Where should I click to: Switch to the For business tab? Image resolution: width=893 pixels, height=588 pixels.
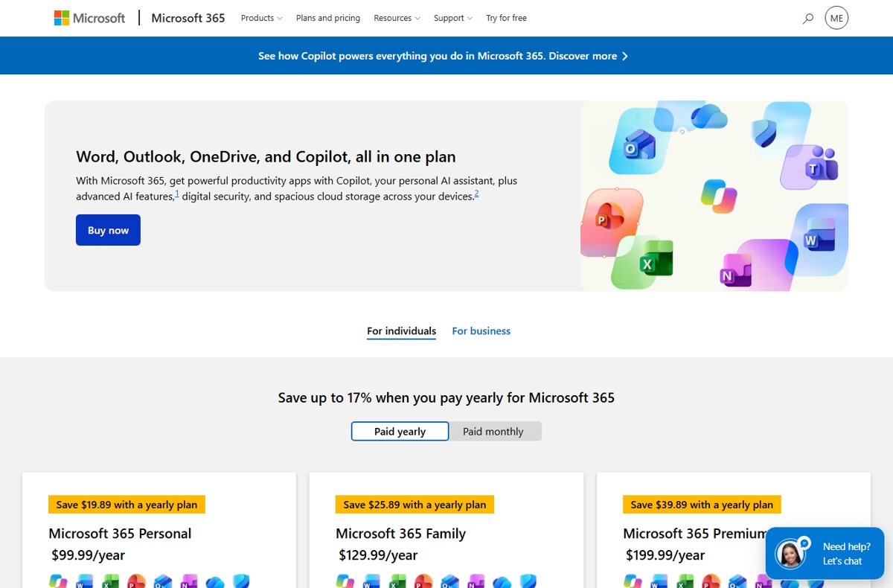click(481, 331)
